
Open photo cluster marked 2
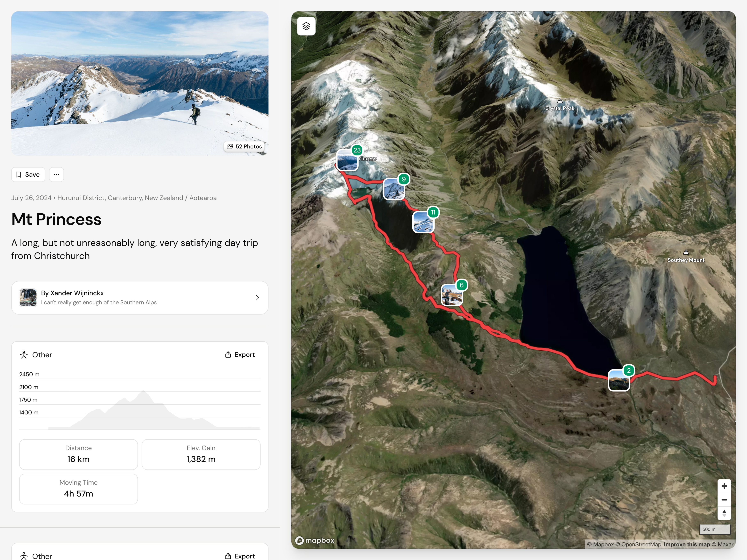click(x=619, y=380)
